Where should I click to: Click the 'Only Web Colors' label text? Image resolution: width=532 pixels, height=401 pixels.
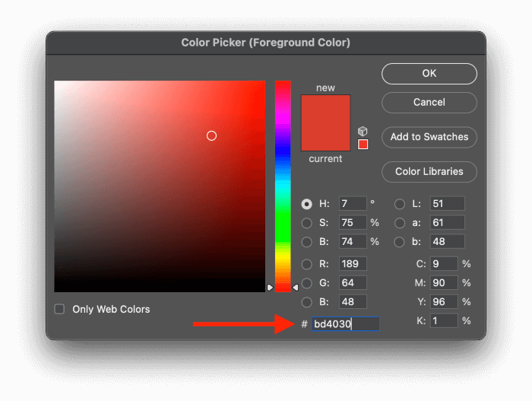click(111, 309)
